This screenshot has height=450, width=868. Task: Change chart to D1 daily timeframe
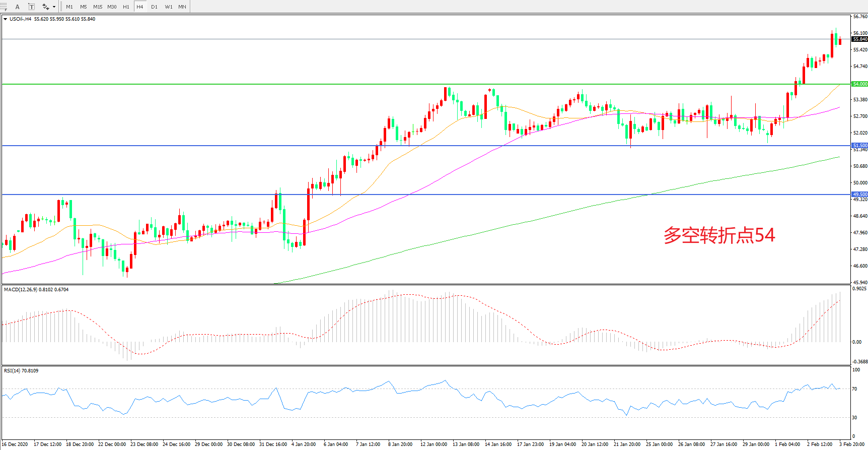pos(154,7)
